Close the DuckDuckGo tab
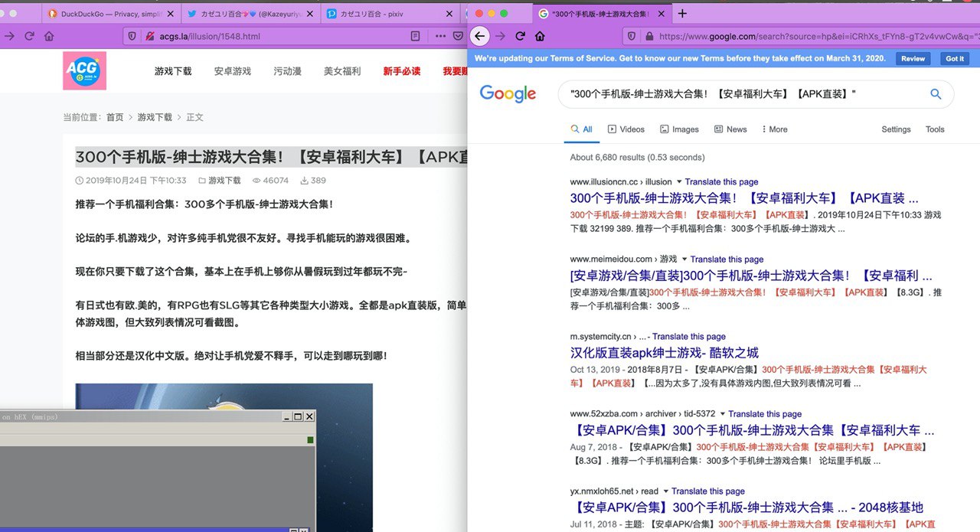This screenshot has width=980, height=532. [169, 14]
